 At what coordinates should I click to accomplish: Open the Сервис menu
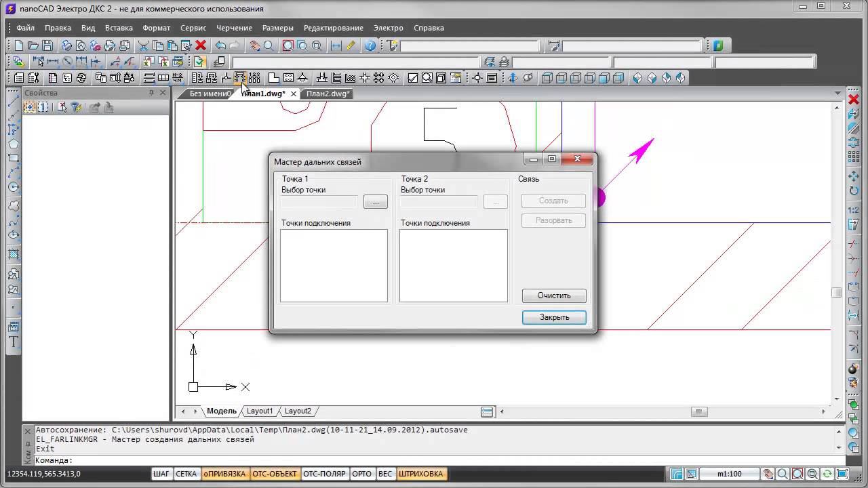(193, 28)
